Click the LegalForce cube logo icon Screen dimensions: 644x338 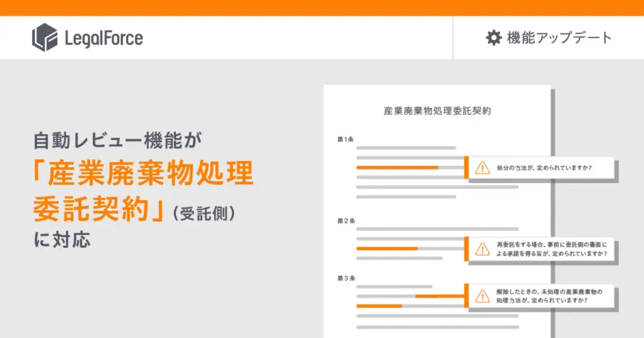[45, 37]
